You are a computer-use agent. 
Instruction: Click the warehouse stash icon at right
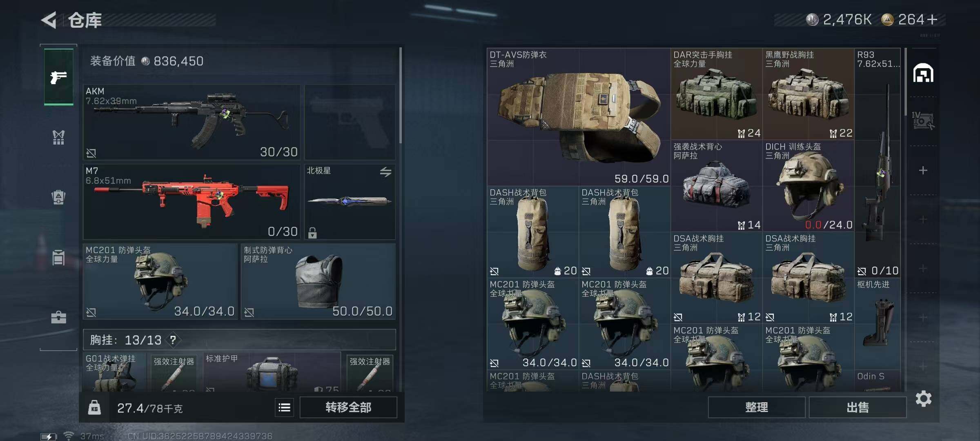tap(923, 73)
